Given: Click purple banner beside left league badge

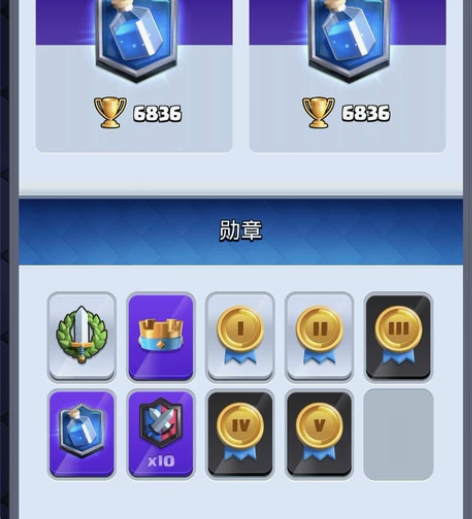Looking at the screenshot, I should 66,22.
